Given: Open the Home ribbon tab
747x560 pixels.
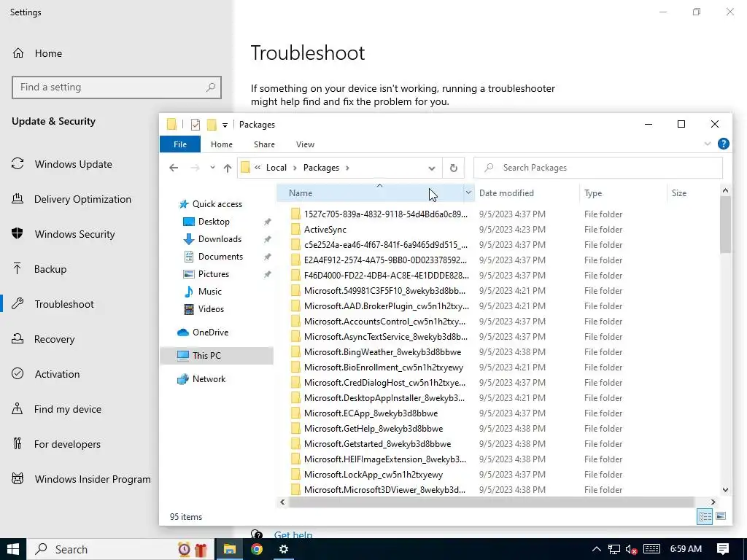Looking at the screenshot, I should click(x=222, y=144).
